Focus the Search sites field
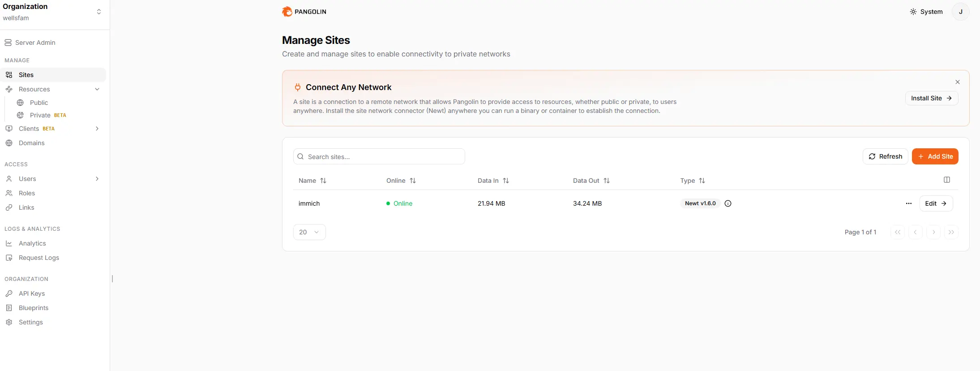The width and height of the screenshot is (980, 371). click(379, 156)
